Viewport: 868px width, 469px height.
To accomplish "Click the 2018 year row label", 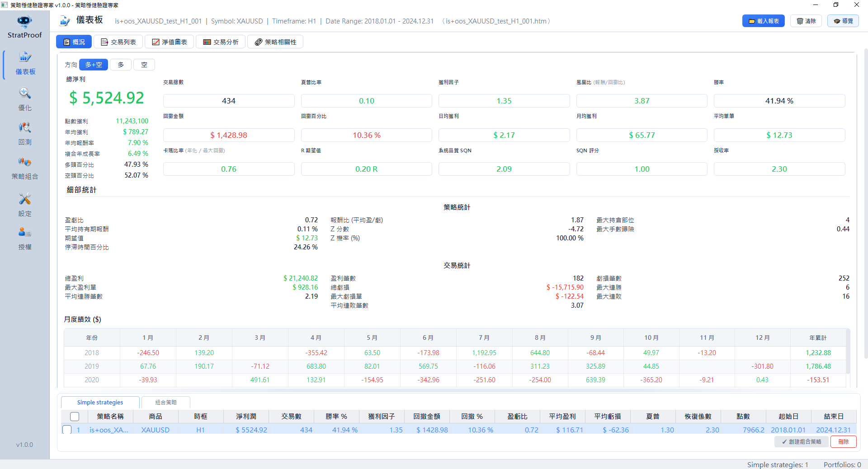I will 92,353.
